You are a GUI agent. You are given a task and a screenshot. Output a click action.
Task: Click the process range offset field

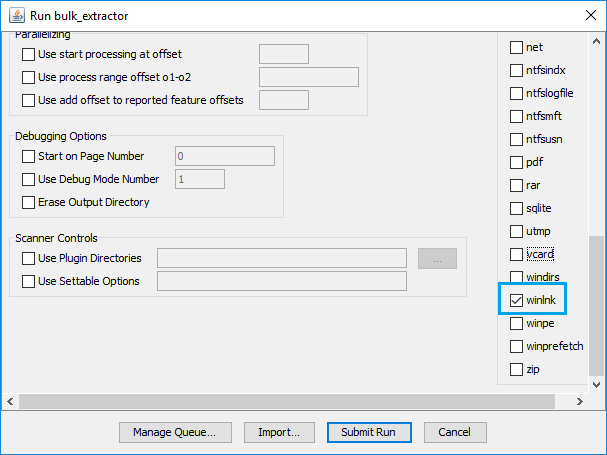point(309,77)
